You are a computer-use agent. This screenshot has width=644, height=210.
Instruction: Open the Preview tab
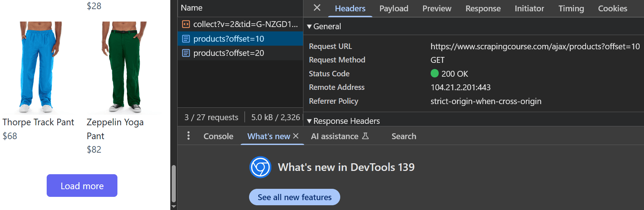tap(437, 8)
